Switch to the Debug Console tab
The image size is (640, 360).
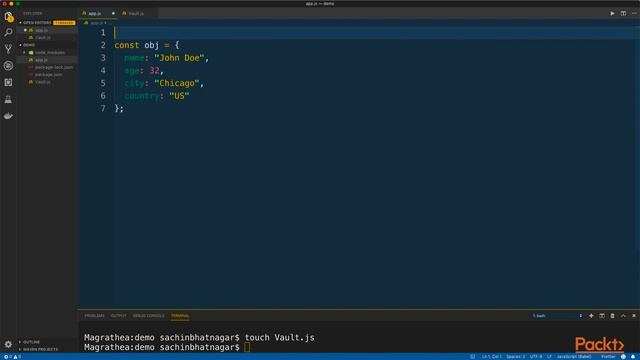coord(149,316)
